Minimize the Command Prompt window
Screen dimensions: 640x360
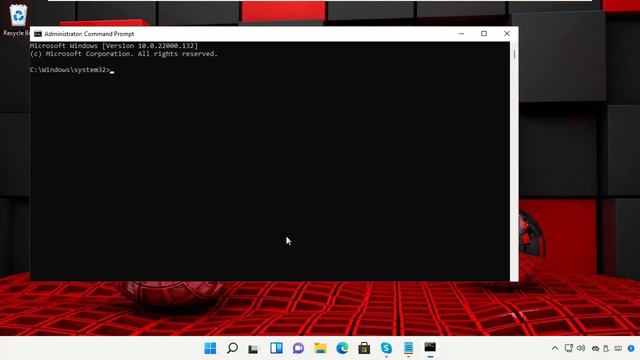click(x=461, y=34)
